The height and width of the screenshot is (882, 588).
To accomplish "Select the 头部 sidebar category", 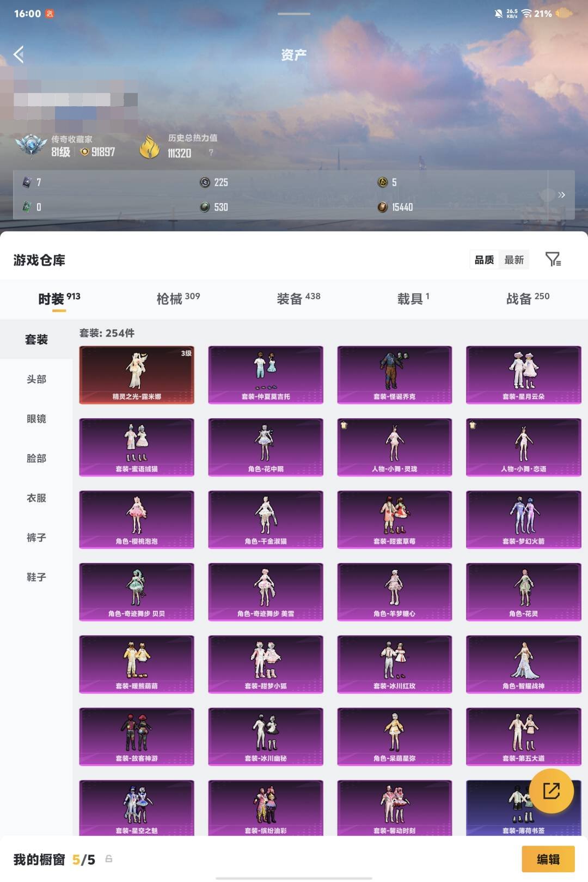I will pos(36,379).
